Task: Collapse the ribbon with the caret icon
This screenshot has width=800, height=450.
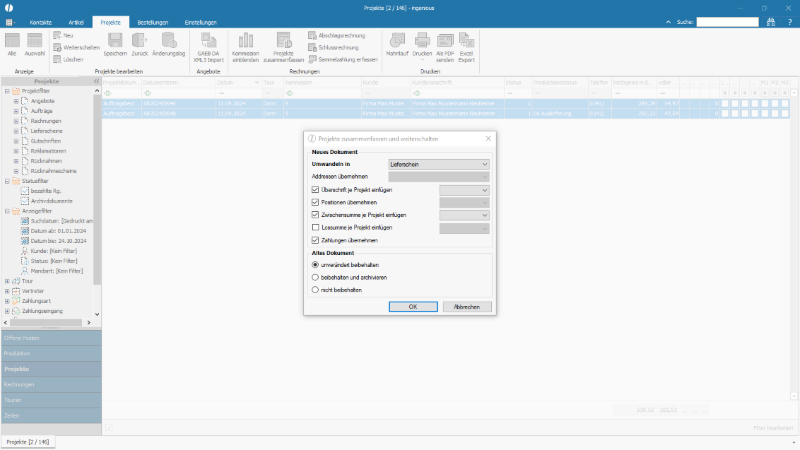Action: 668,22
